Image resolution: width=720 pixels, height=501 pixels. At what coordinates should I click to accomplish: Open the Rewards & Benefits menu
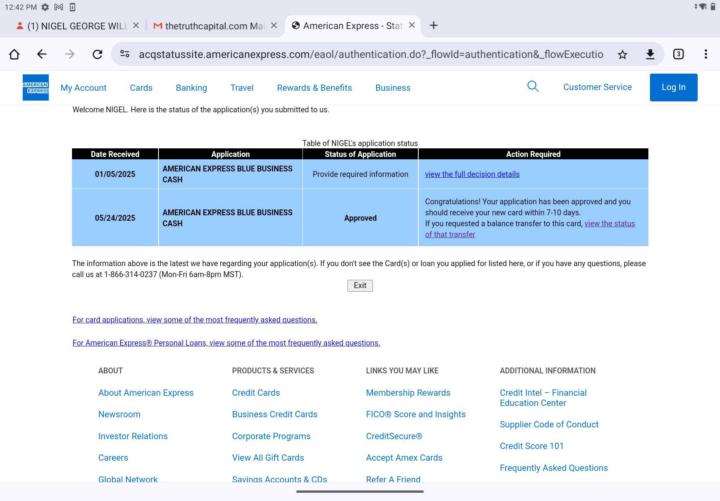point(315,88)
